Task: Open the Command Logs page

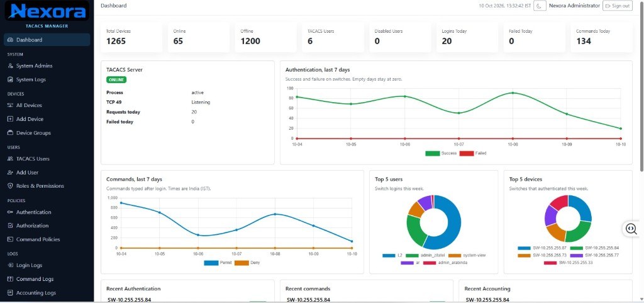Action: (x=47, y=279)
